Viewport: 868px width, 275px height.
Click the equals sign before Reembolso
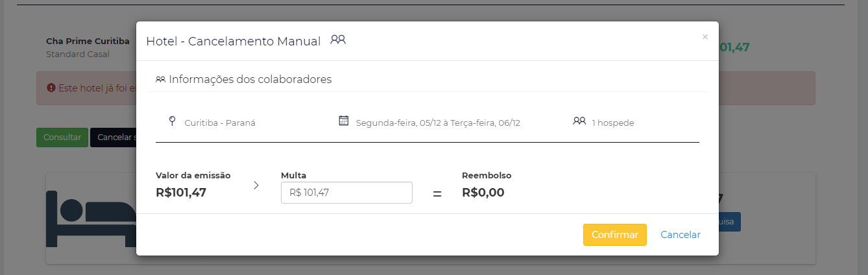[437, 193]
